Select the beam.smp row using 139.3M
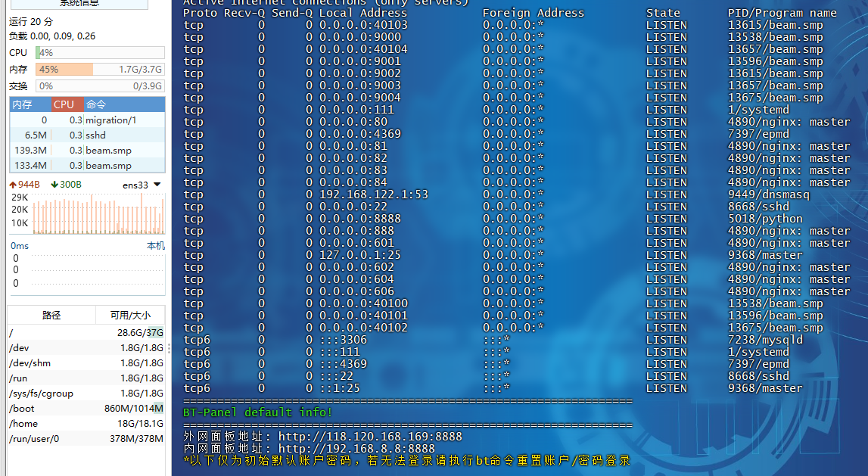868x476 pixels. 88,151
